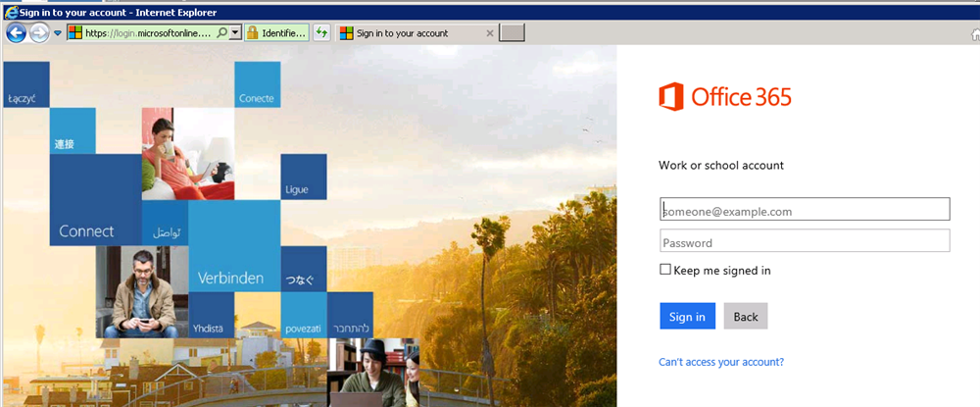Click the blue Sign in button

[688, 317]
